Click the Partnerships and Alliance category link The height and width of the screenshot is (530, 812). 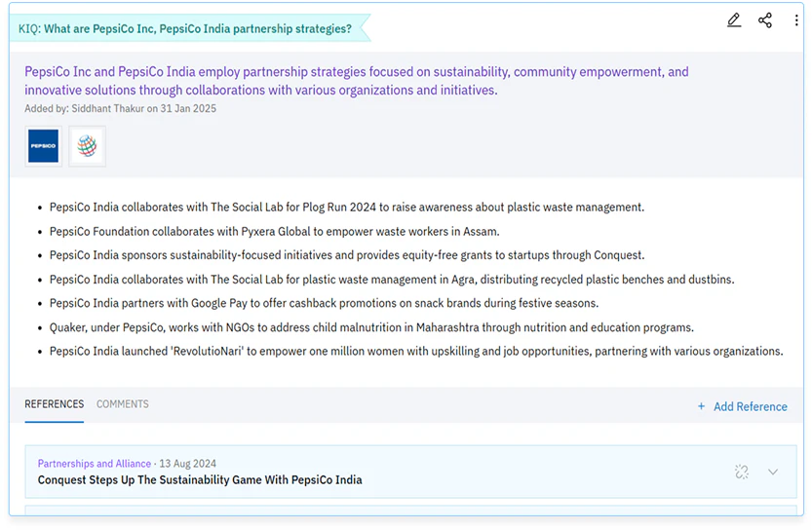coord(95,464)
